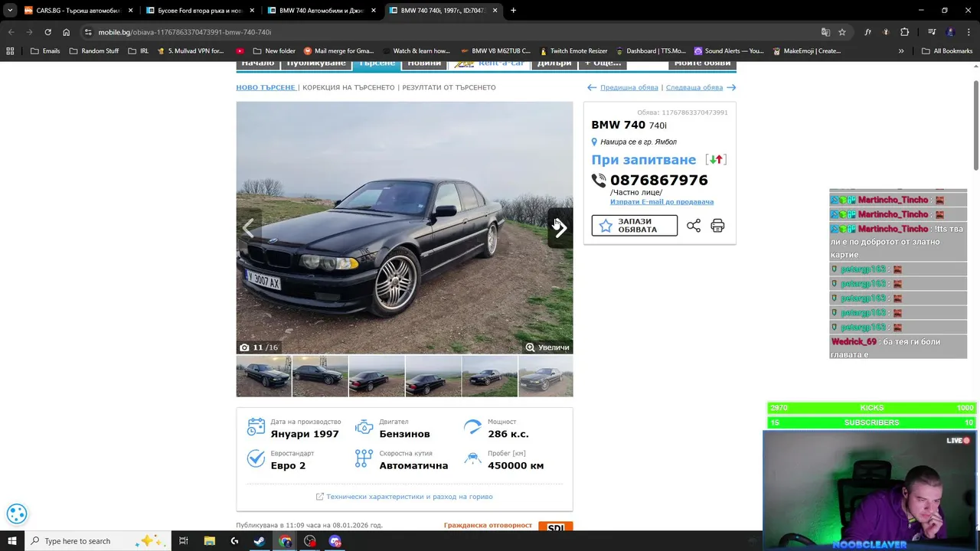Viewport: 980px width, 551px height.
Task: Click РЕЗУЛТАТИ ОТ ТЪРСЕНЕТО link
Action: pyautogui.click(x=449, y=87)
